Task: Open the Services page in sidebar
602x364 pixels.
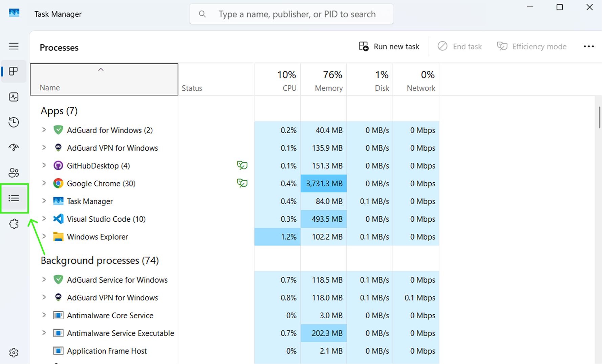Action: point(14,224)
